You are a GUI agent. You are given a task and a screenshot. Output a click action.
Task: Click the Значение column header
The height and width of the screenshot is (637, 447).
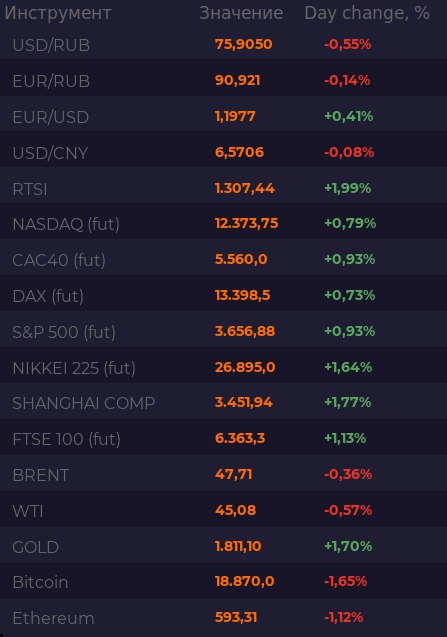(x=241, y=13)
